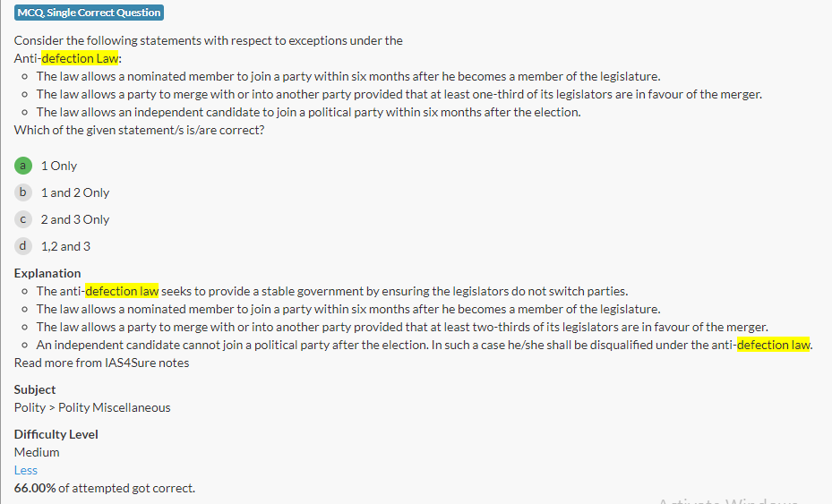Select answer option a circle
Image resolution: width=832 pixels, height=504 pixels.
(x=23, y=166)
